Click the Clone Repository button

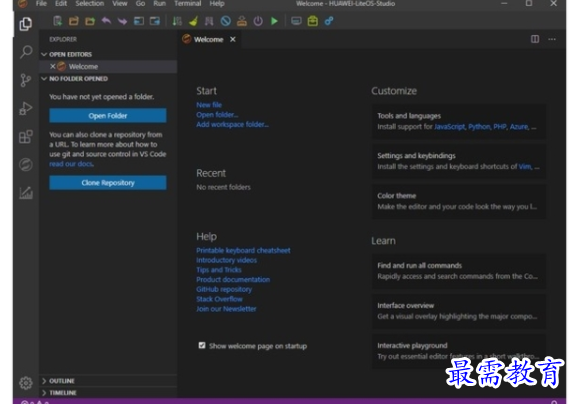tap(108, 183)
